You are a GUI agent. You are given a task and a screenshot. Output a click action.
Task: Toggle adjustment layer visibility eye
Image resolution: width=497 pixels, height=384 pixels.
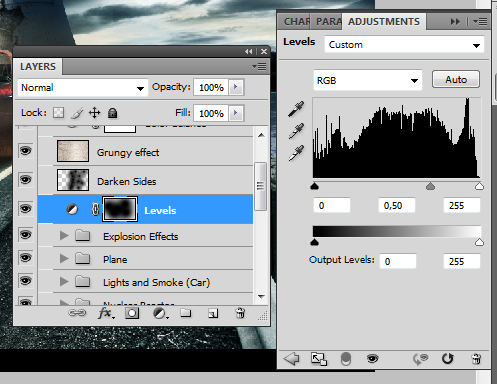(x=372, y=359)
